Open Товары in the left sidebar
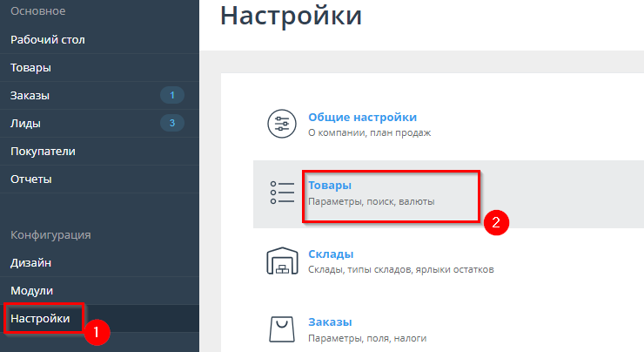 pos(30,67)
